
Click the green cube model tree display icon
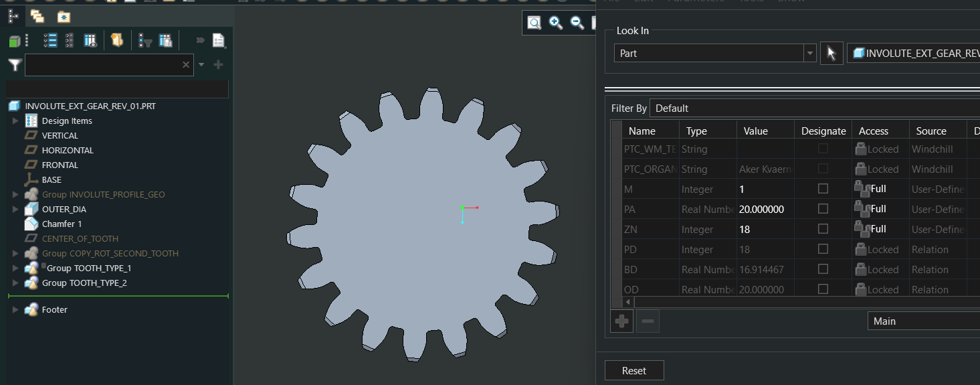(15, 42)
